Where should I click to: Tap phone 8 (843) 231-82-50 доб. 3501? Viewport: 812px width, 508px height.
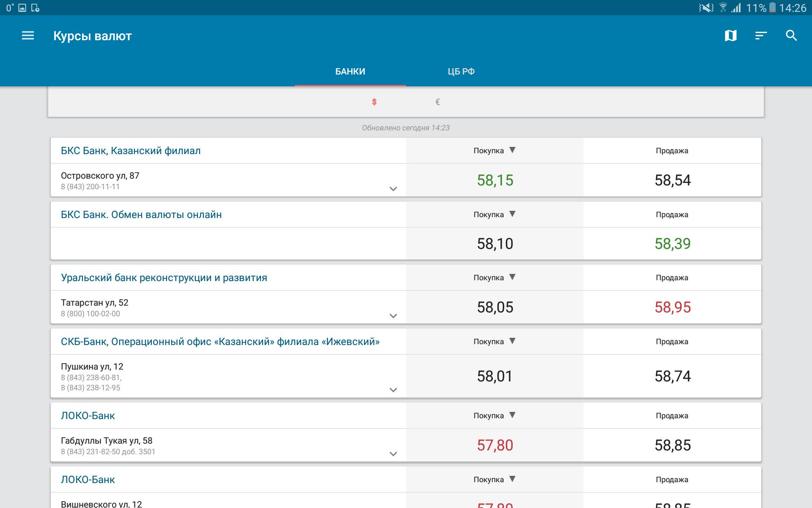108,452
